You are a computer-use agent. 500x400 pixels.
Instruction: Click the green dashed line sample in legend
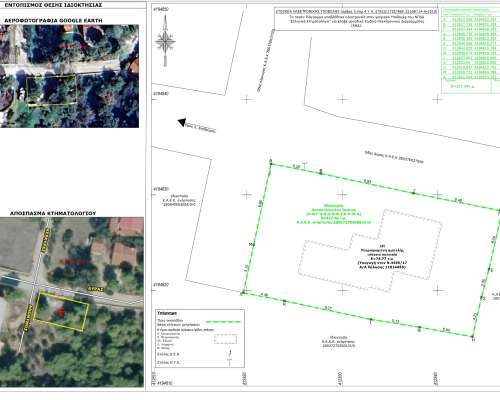pyautogui.click(x=223, y=322)
